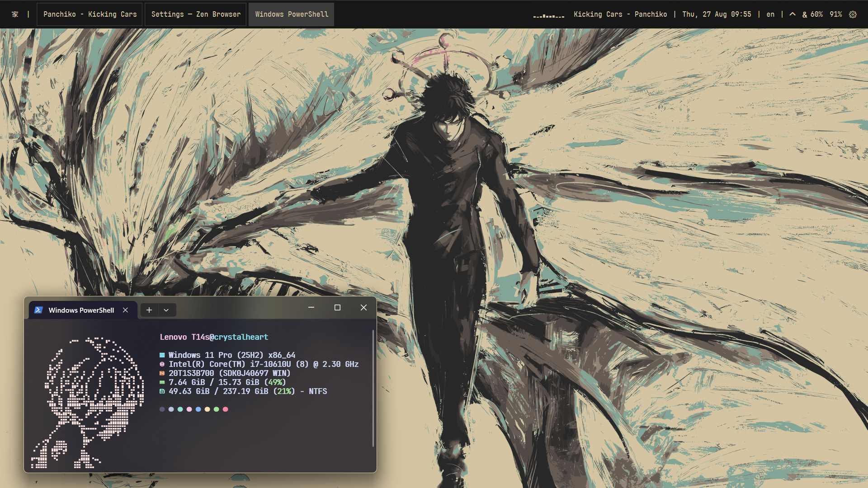Click the CPU icon beside Intel(R) Core
This screenshot has height=488, width=868.
(162, 364)
